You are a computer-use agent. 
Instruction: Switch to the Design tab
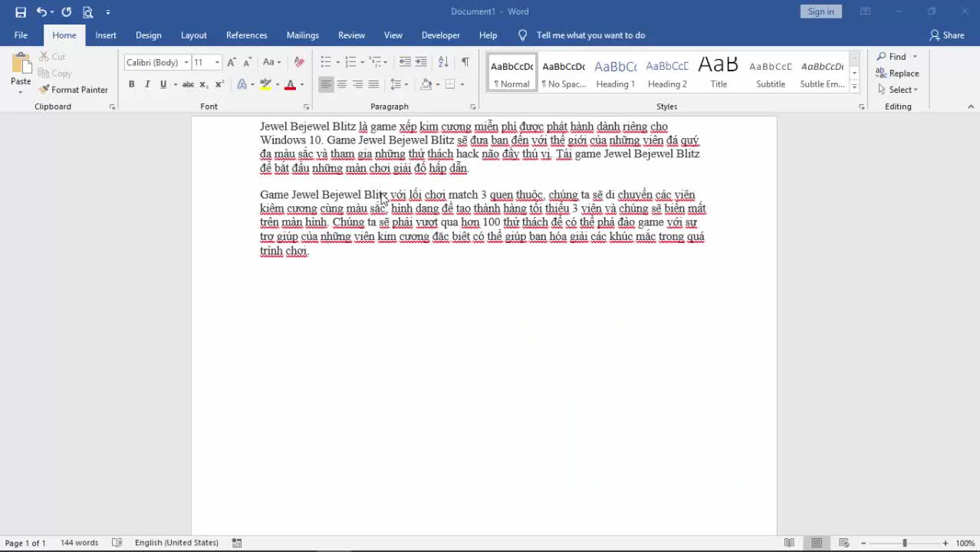(148, 35)
